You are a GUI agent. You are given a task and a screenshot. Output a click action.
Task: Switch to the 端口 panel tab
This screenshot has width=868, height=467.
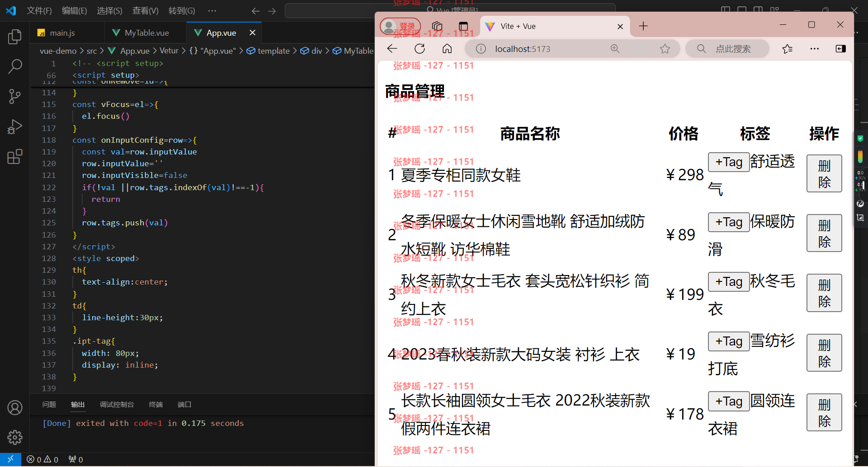pos(184,404)
